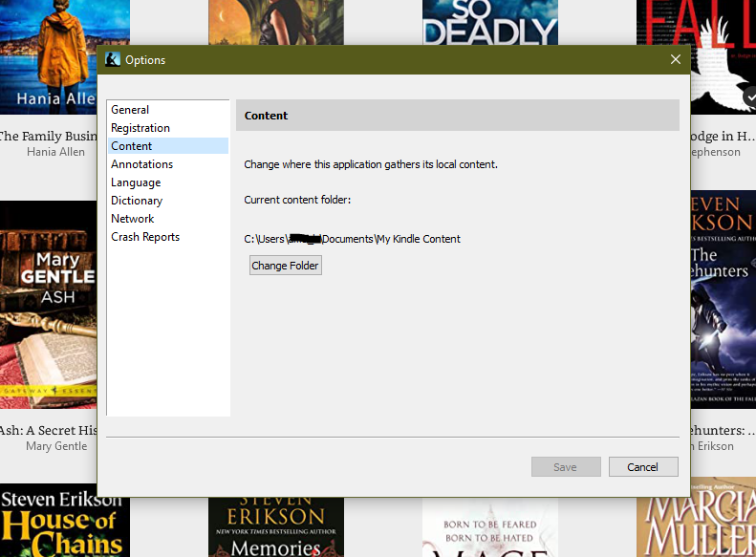Screen dimensions: 756x557
Task: Open the Born To Be Feared book cover
Action: 490,527
